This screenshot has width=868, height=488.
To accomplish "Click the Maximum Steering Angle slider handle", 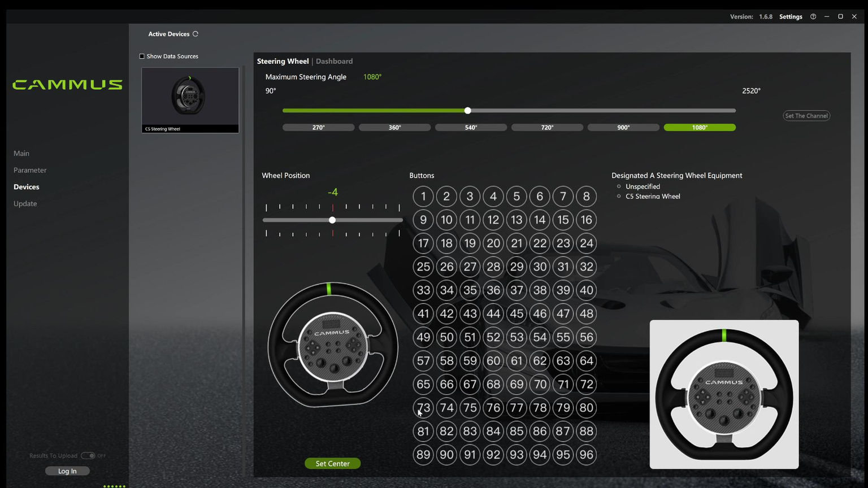I will [467, 111].
